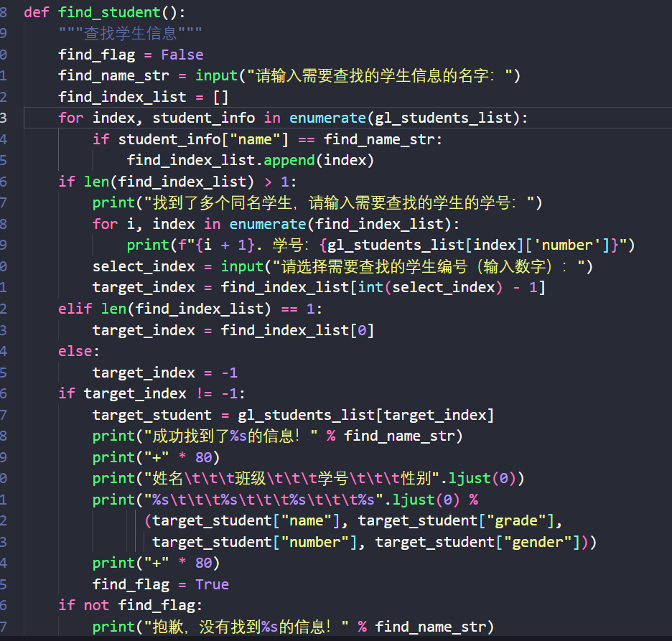
Task: Click the prompt string 请输入需要查找的学生信息的名字
Action: 379,76
